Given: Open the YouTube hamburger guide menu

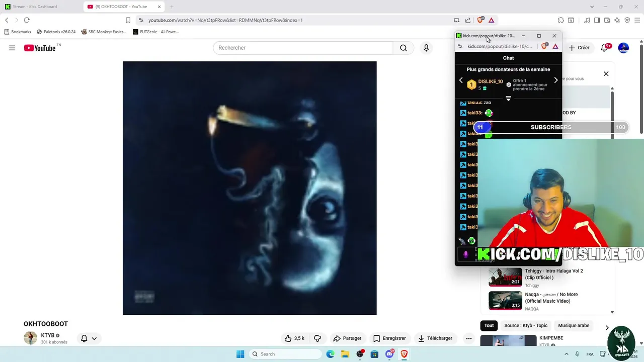Looking at the screenshot, I should click(12, 48).
